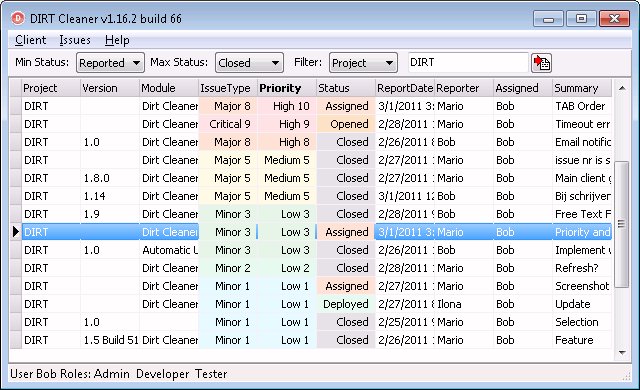Expand the Filter Project dropdown
640x390 pixels.
coord(363,63)
